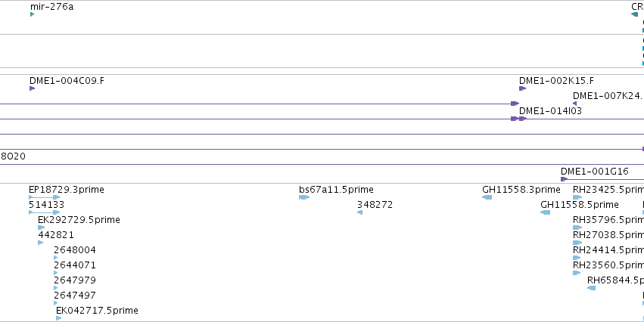Click the GH11558.3prime EST marker
Image resolution: width=644 pixels, height=322 pixels.
[487, 197]
